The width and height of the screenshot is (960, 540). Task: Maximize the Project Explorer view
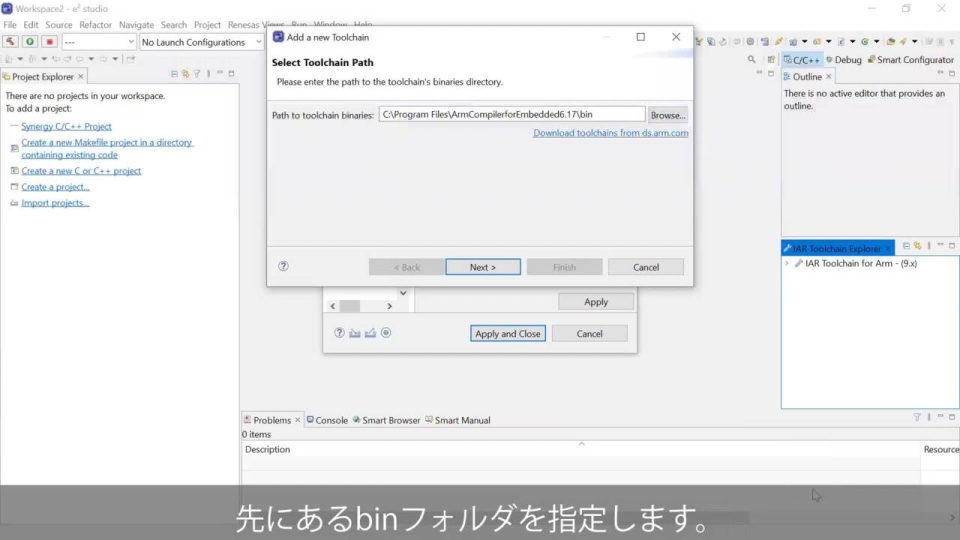[x=231, y=73]
